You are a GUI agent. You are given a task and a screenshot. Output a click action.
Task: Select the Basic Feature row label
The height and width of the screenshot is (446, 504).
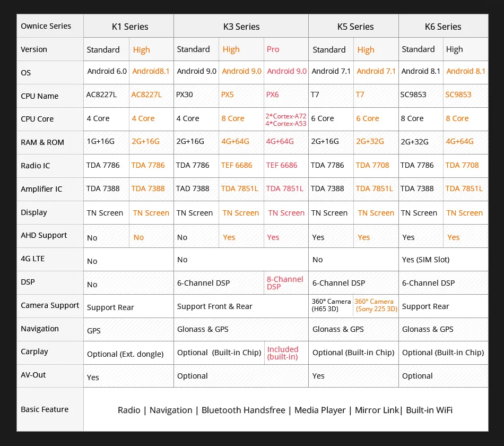45,409
